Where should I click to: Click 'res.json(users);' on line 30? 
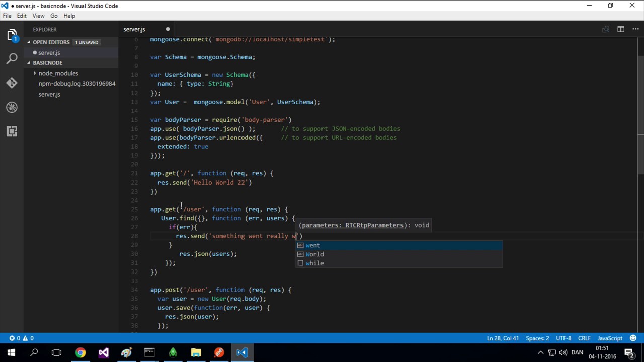[x=208, y=254]
